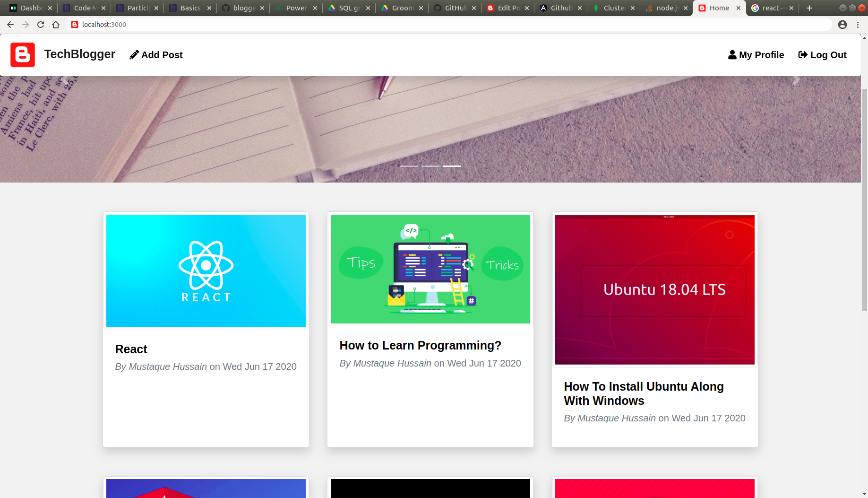Open How to Learn Programming post
This screenshot has width=868, height=498.
tap(420, 345)
